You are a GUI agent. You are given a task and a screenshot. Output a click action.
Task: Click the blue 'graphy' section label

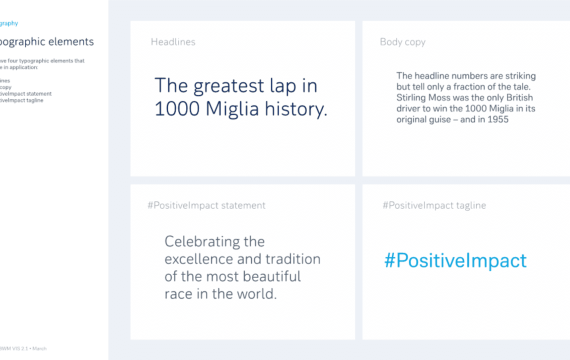[9, 23]
